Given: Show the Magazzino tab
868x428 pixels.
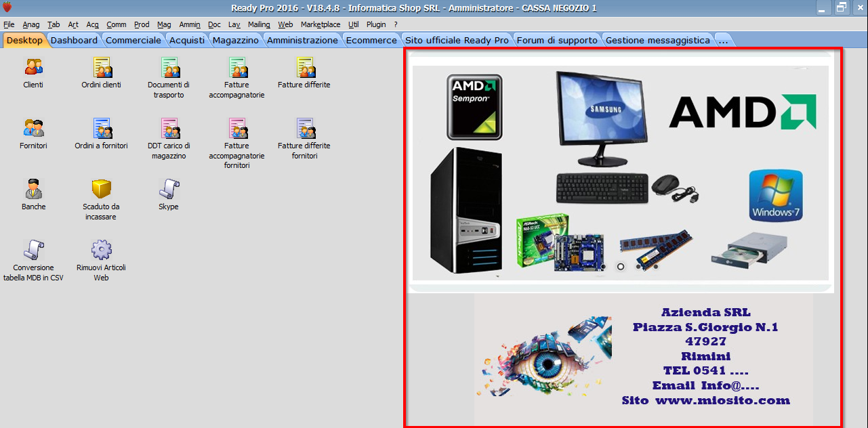Looking at the screenshot, I should click(x=236, y=40).
